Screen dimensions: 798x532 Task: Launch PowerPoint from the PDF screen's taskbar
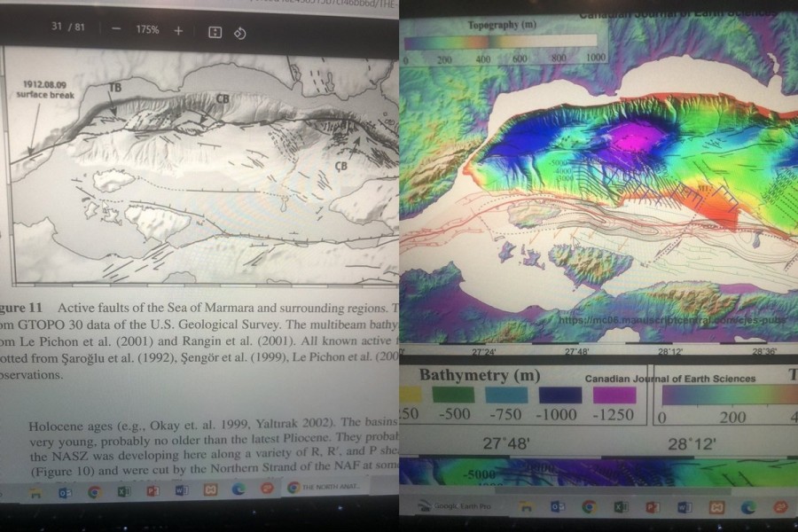point(153,489)
